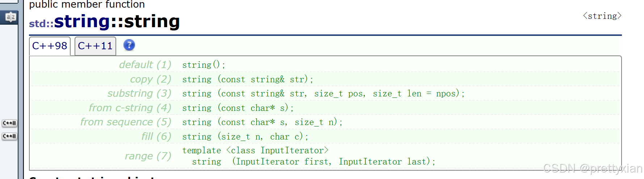This screenshot has width=644, height=179.
Task: Click the string(); default constructor code
Action: 203,65
